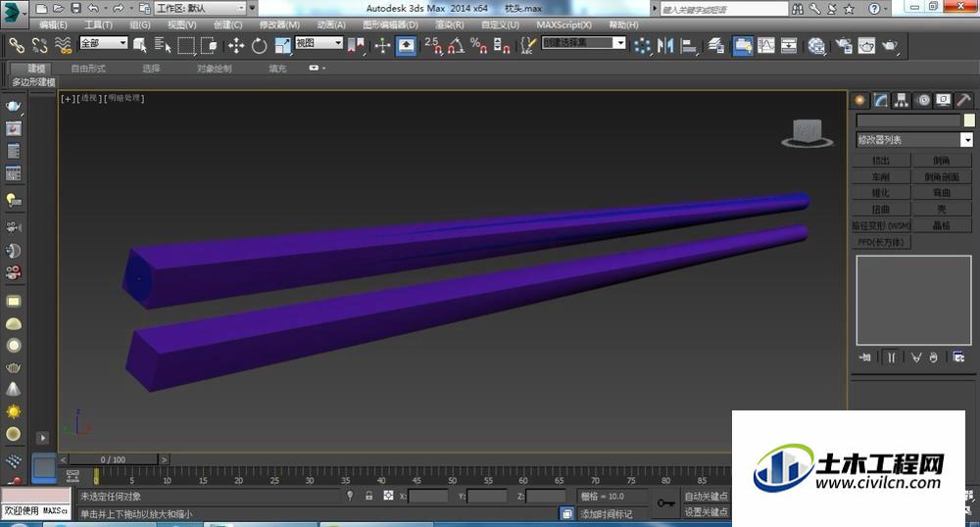Open the Material Editor icon
The height and width of the screenshot is (527, 980).
pyautogui.click(x=816, y=45)
